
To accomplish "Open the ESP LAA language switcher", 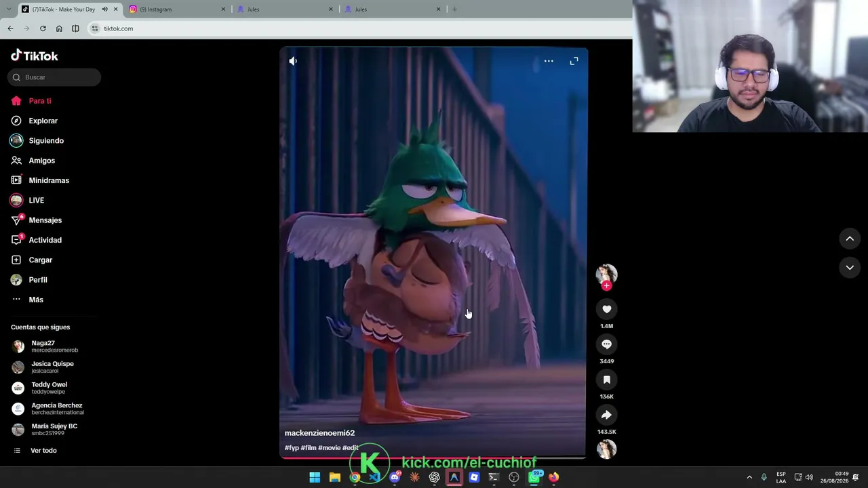I will 781,477.
